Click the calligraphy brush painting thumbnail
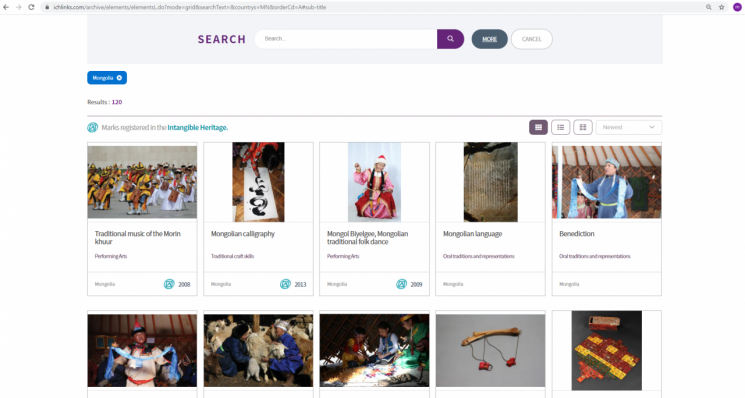 coord(258,182)
